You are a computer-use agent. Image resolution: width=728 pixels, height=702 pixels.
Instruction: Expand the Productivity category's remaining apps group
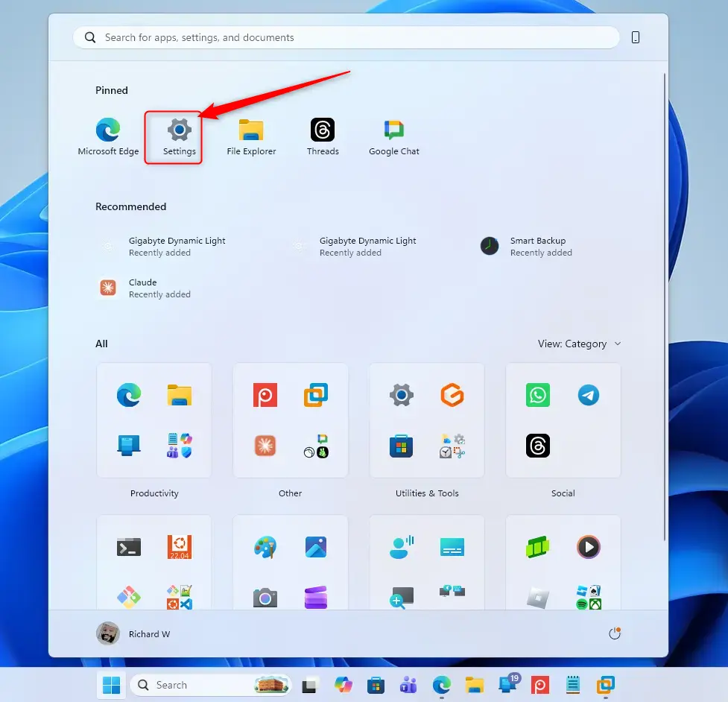(180, 446)
